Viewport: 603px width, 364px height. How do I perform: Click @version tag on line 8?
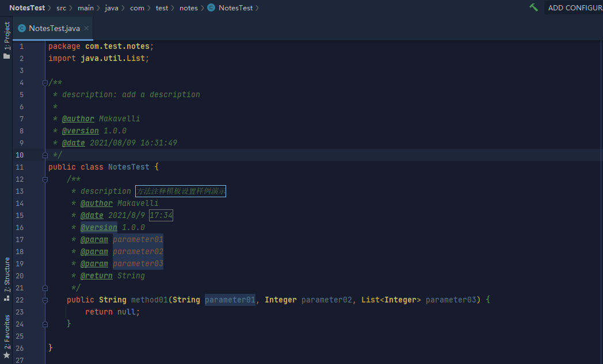[x=81, y=131]
